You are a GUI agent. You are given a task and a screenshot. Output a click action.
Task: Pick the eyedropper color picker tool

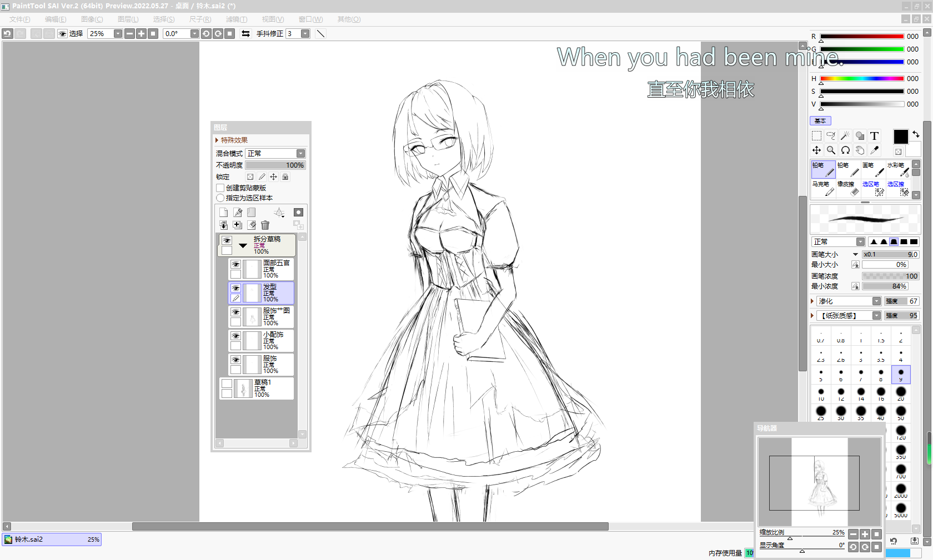point(874,150)
